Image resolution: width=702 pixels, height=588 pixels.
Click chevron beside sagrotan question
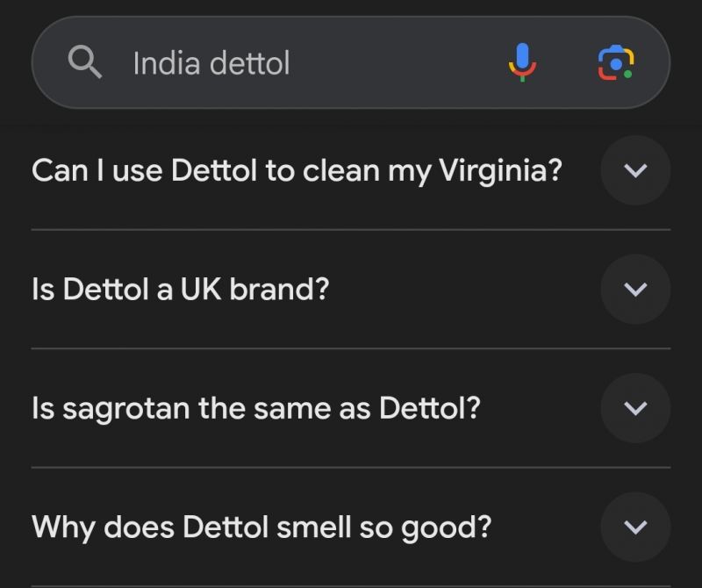point(635,408)
